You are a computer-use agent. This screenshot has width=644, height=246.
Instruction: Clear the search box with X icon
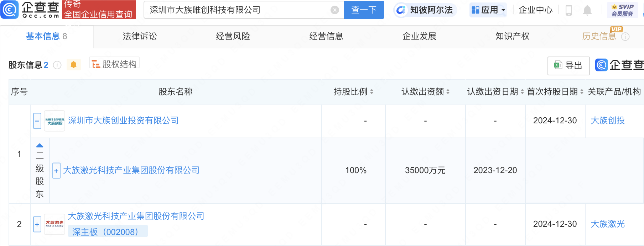[334, 10]
